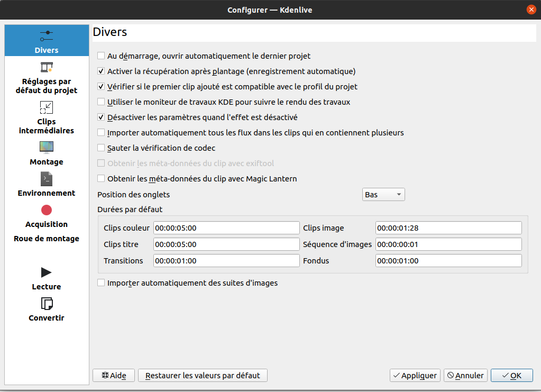The height and width of the screenshot is (392, 541).
Task: Click the Position des onglets label
Action: pyautogui.click(x=133, y=195)
